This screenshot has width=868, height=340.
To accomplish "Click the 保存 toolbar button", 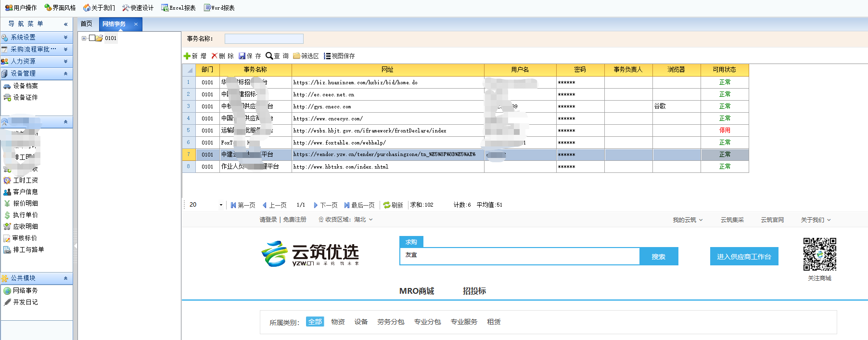I will point(250,56).
